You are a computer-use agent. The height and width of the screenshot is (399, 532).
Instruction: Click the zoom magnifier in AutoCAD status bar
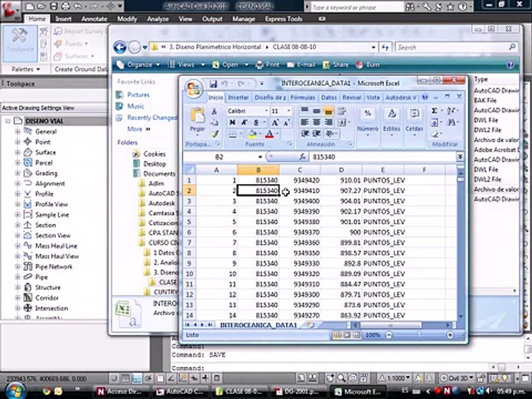coord(342,377)
